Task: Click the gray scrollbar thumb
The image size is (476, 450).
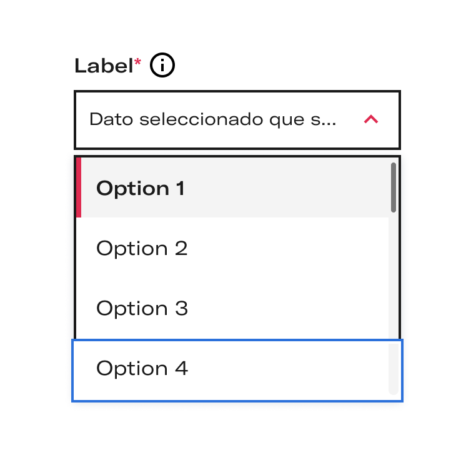Action: tap(394, 187)
